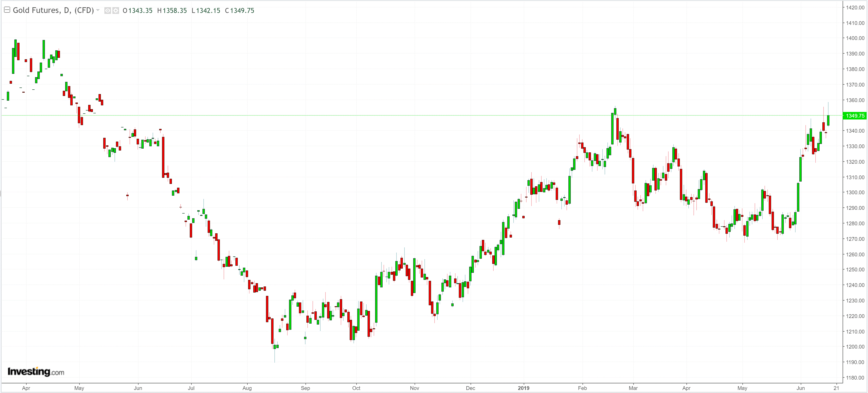Open chart settings gear icon
Image resolution: width=868 pixels, height=393 pixels.
[x=115, y=10]
